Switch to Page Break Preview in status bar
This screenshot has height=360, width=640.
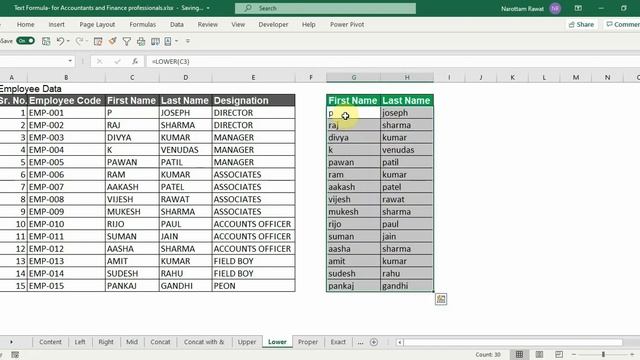[x=559, y=355]
